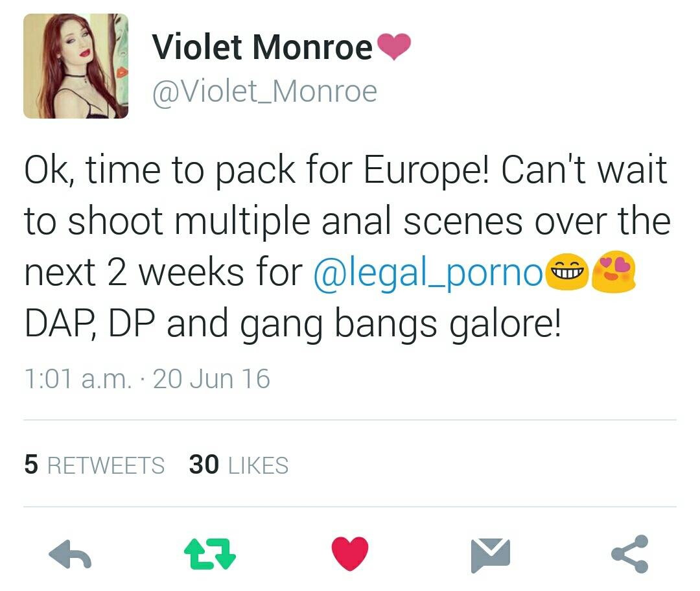Open direct message envelope icon

click(x=490, y=555)
